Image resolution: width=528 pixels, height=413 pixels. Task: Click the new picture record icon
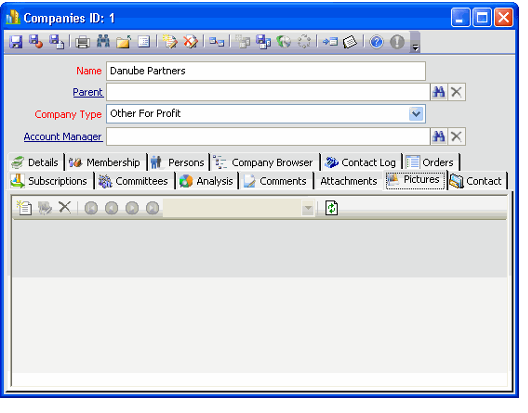point(25,208)
